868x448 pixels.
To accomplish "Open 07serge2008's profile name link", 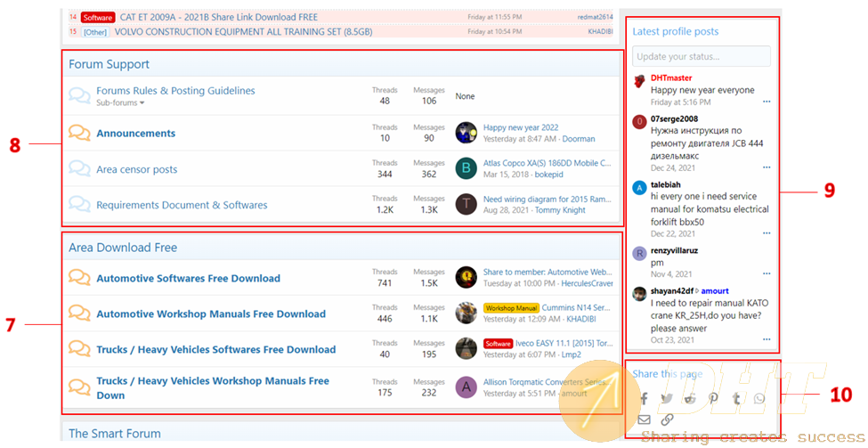I will click(x=674, y=118).
